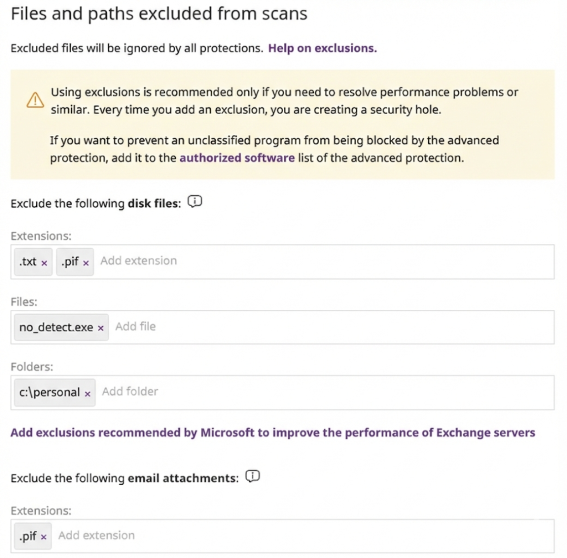
Task: Open info tooltip next to email attachments
Action: [x=252, y=476]
